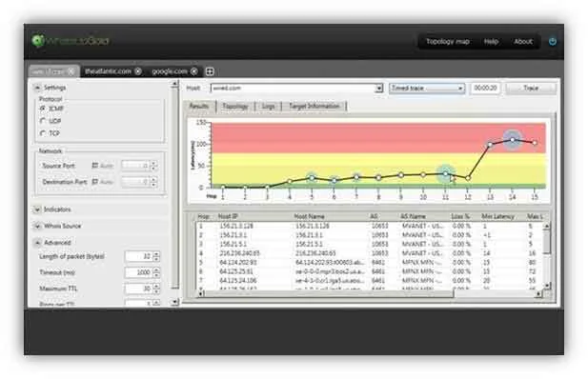Image resolution: width=588 pixels, height=379 pixels.
Task: Adjust the Timeout (ms) stepper
Action: (156, 272)
